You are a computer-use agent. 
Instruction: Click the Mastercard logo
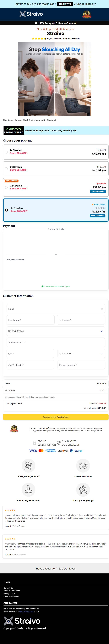coord(41,451)
